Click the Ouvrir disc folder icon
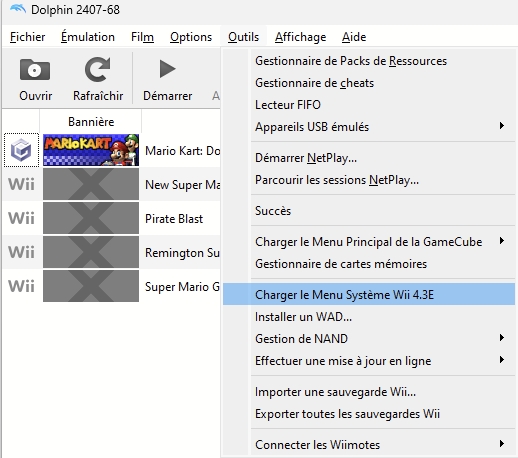The image size is (518, 458). click(35, 69)
